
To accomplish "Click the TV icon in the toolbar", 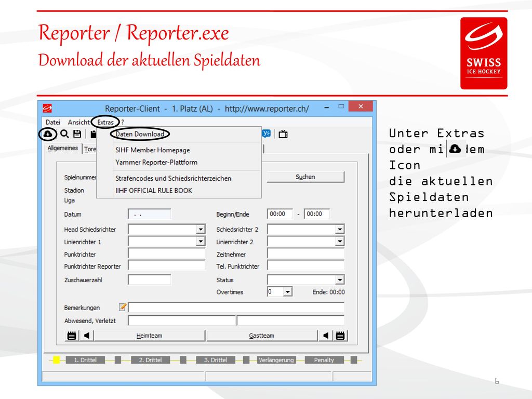I will tap(283, 135).
